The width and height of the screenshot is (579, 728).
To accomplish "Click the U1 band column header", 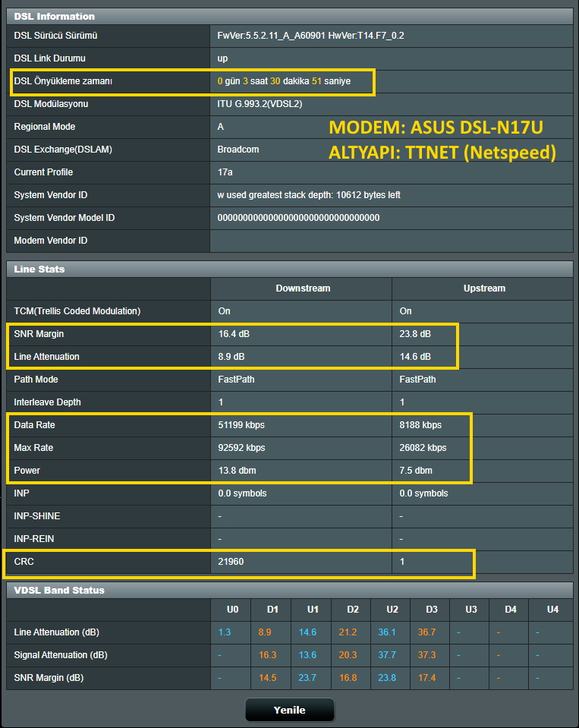I will click(x=313, y=609).
